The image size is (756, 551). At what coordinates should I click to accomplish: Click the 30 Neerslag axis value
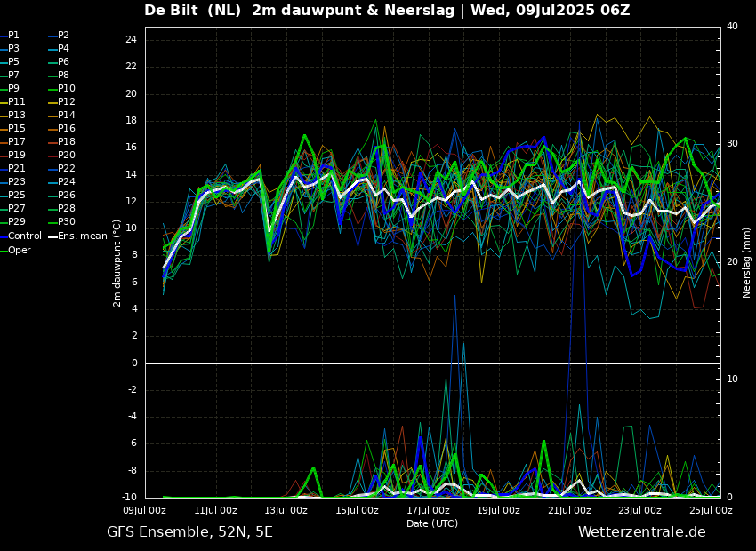click(732, 144)
